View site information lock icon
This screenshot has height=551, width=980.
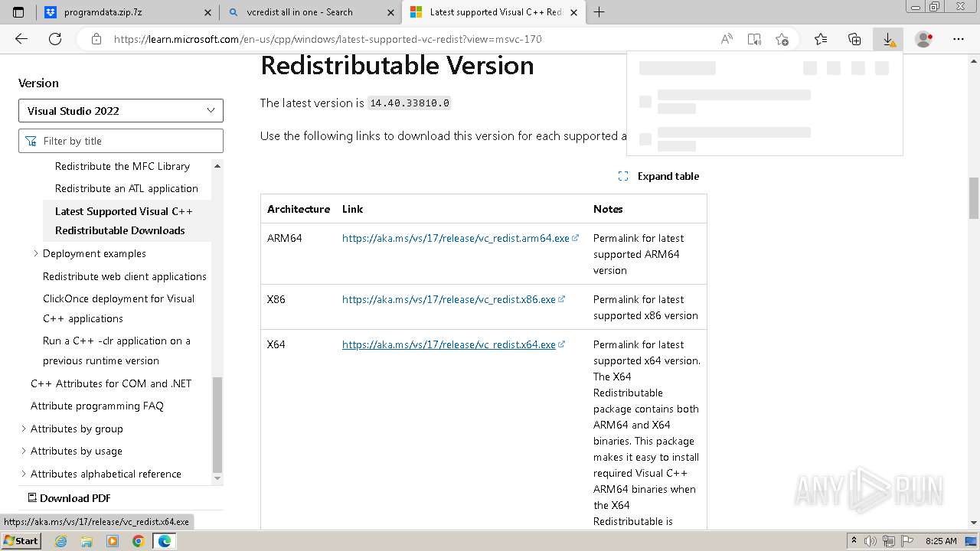pos(96,39)
